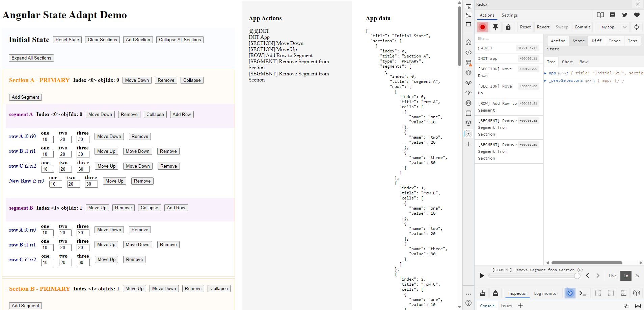The image size is (644, 310).
Task: Expand the _prevSelectors node in state tree
Action: tap(545, 80)
